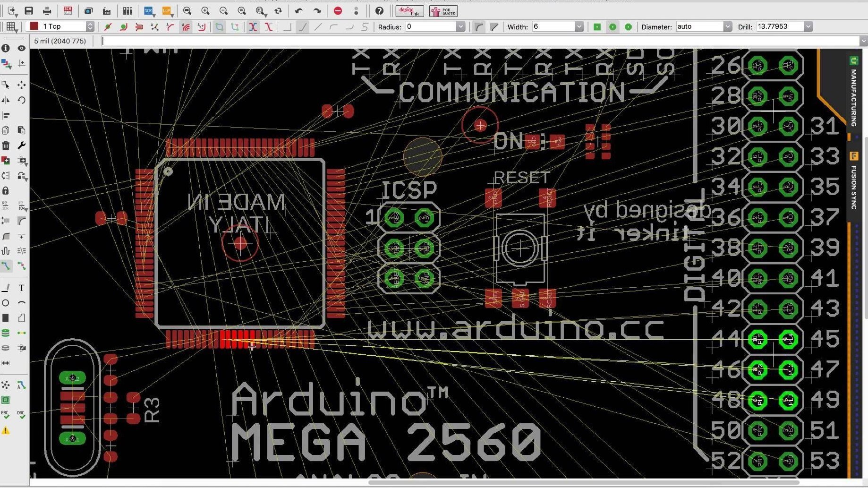Viewport: 868px width, 488px height.
Task: Zoom to fit the board
Action: tap(187, 10)
